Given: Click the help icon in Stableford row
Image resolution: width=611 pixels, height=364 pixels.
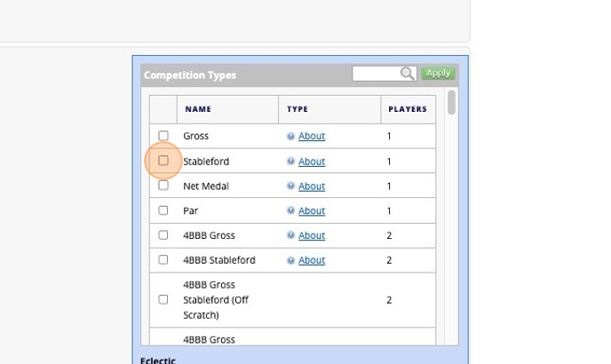Looking at the screenshot, I should [x=290, y=162].
